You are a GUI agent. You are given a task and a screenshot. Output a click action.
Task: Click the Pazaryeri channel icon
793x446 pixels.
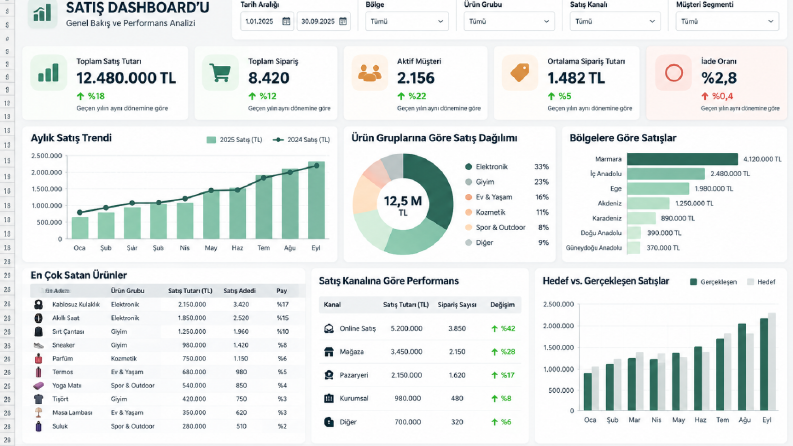(x=329, y=375)
